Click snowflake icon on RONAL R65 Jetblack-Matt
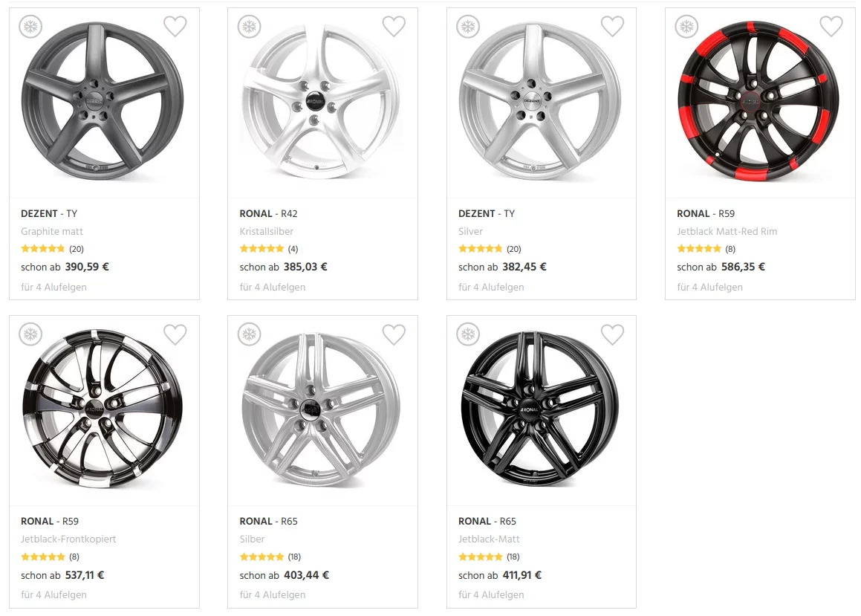Screen dimensions: 861x616 point(468,334)
